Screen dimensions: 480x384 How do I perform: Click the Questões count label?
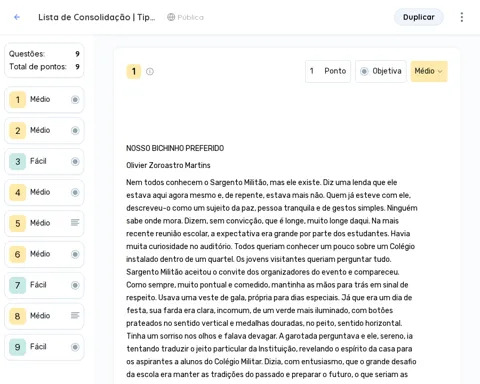pos(27,54)
